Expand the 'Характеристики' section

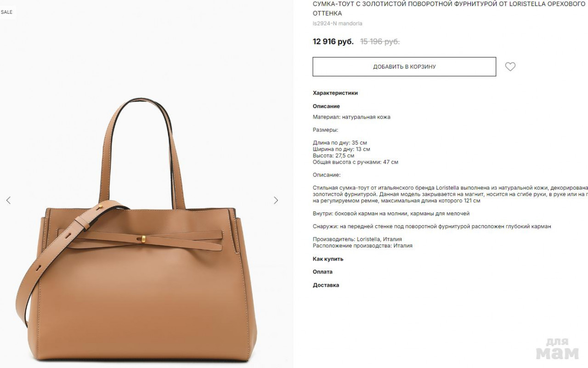[335, 93]
